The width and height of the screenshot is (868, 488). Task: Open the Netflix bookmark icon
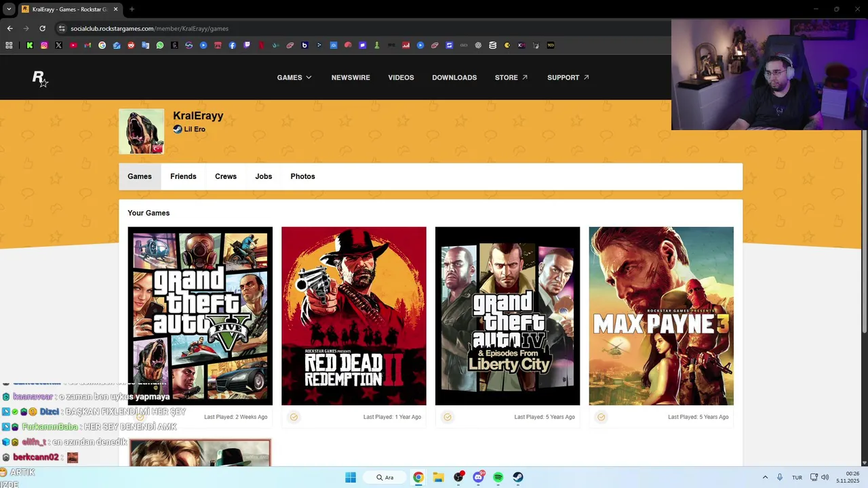coord(261,45)
